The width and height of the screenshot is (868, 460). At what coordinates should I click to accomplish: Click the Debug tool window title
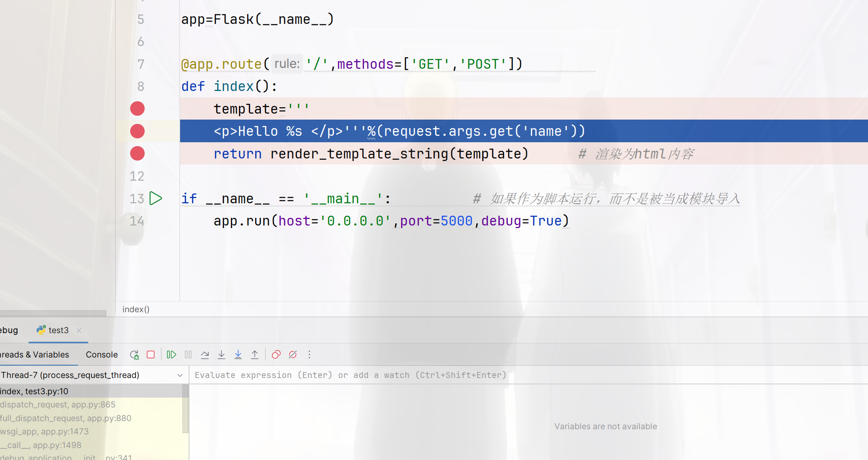tap(9, 330)
